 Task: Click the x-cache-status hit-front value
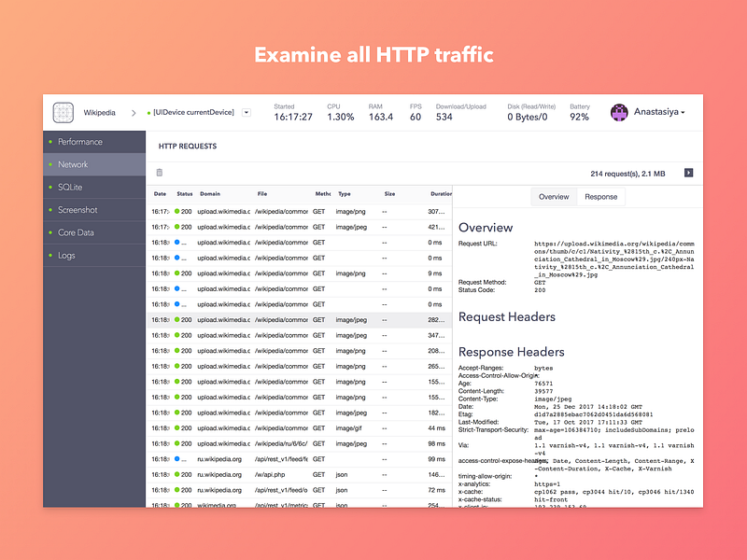click(x=551, y=500)
